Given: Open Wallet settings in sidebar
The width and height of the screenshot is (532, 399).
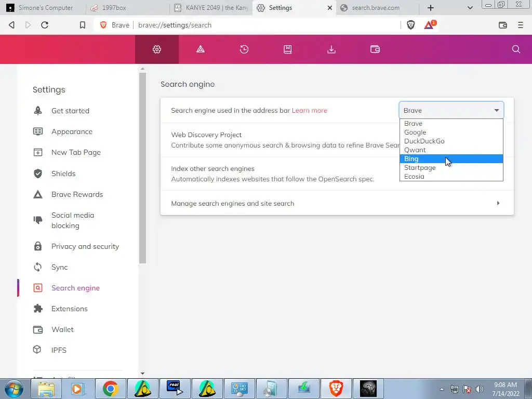Looking at the screenshot, I should [x=62, y=329].
